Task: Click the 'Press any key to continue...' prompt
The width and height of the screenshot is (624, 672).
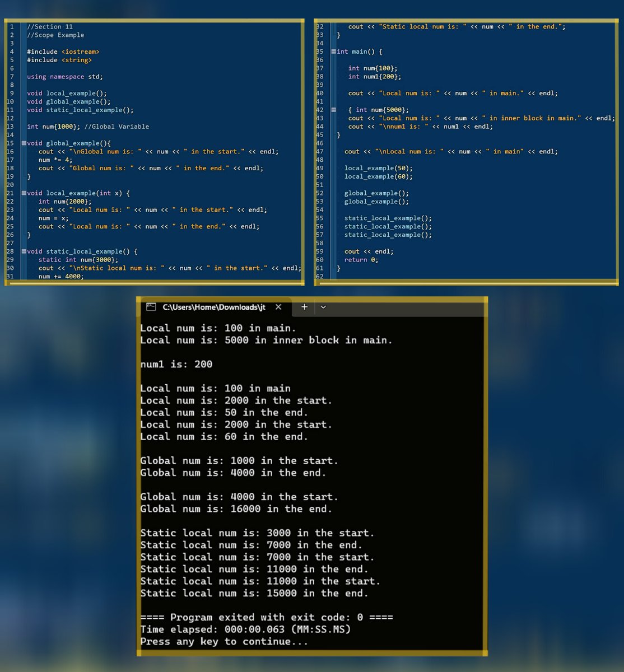Action: pos(224,642)
